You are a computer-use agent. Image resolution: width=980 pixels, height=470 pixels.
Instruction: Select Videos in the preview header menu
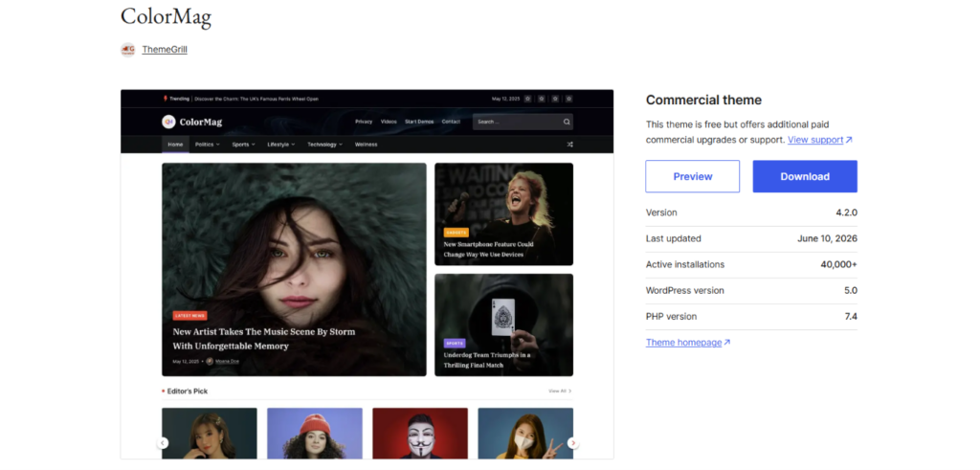tap(389, 122)
